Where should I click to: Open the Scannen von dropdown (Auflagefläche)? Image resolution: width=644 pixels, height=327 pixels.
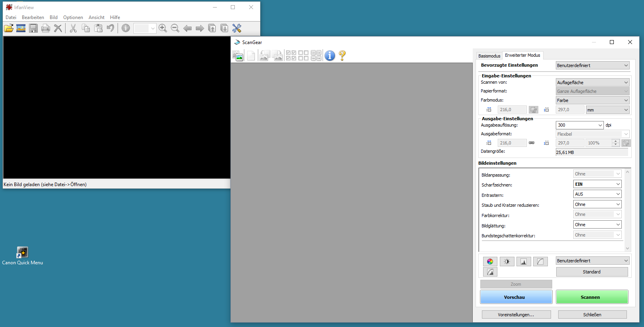tap(592, 83)
